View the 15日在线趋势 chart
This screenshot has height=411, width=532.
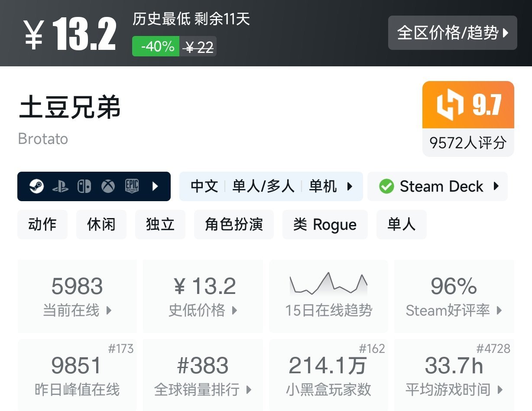click(328, 296)
